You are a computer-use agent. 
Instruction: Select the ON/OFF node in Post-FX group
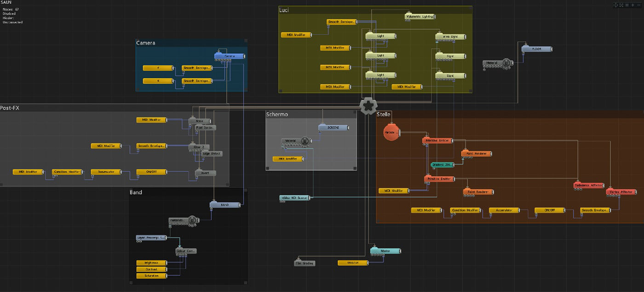(x=151, y=172)
